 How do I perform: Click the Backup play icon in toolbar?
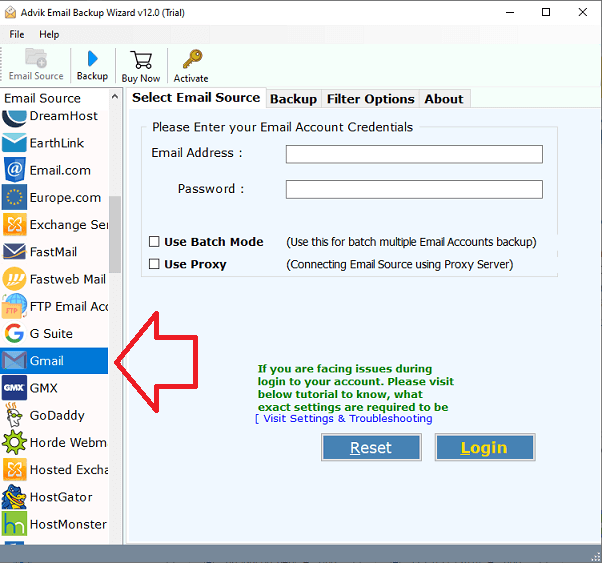pyautogui.click(x=93, y=59)
